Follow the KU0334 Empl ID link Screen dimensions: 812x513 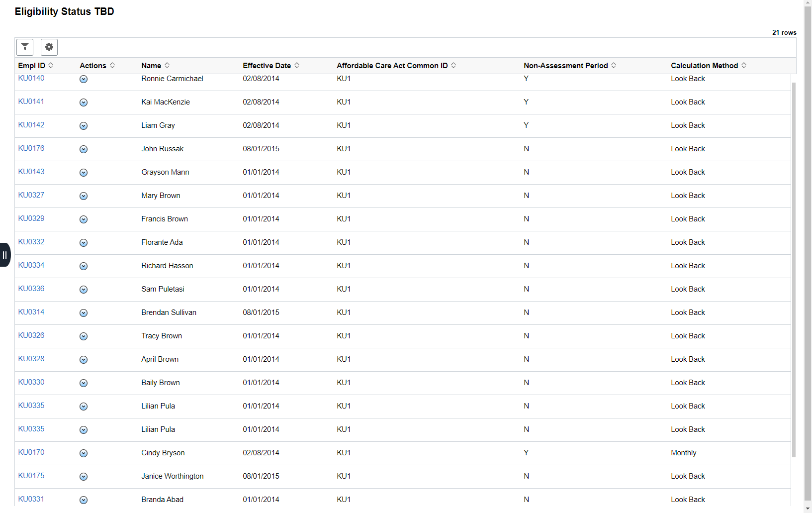[31, 265]
